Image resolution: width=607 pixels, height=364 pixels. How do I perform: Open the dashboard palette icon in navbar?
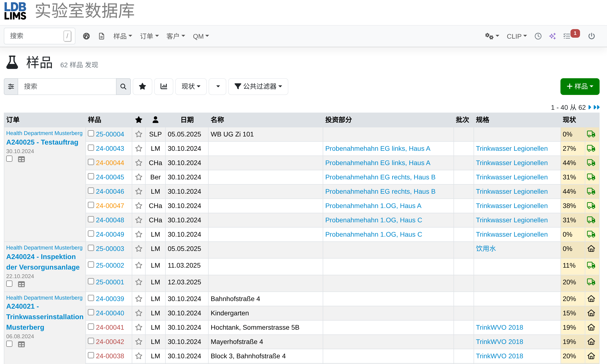(x=86, y=36)
